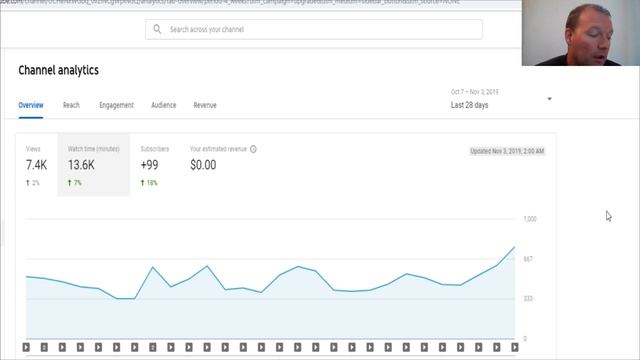Focus the 'Search across your channel' field
The image size is (640, 360).
coord(314,29)
